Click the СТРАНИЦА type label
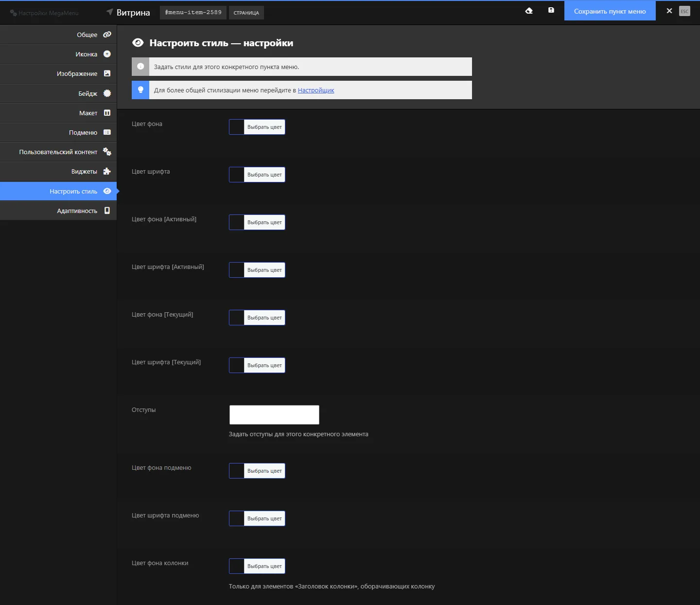Viewport: 700px width, 605px height. point(246,13)
